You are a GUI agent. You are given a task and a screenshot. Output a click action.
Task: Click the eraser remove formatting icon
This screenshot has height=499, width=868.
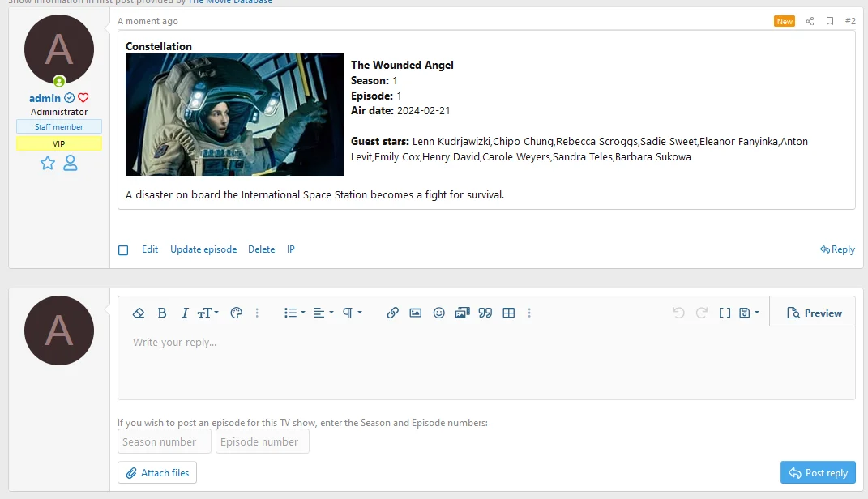[139, 313]
